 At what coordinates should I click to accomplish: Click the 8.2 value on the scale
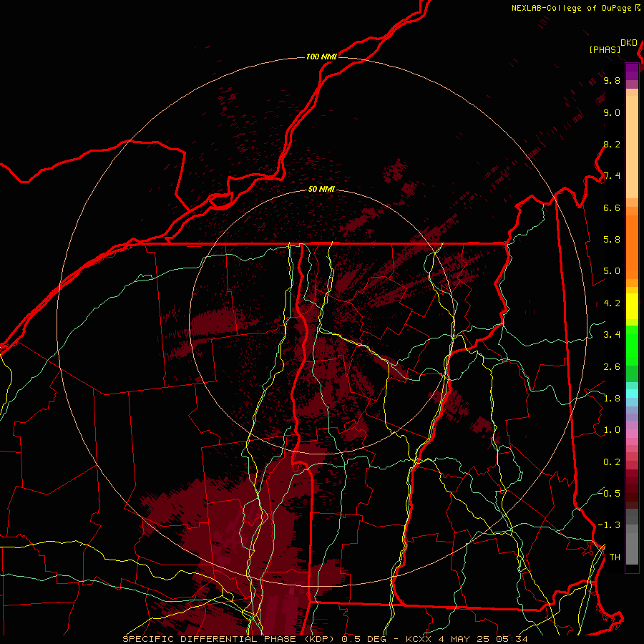[612, 144]
